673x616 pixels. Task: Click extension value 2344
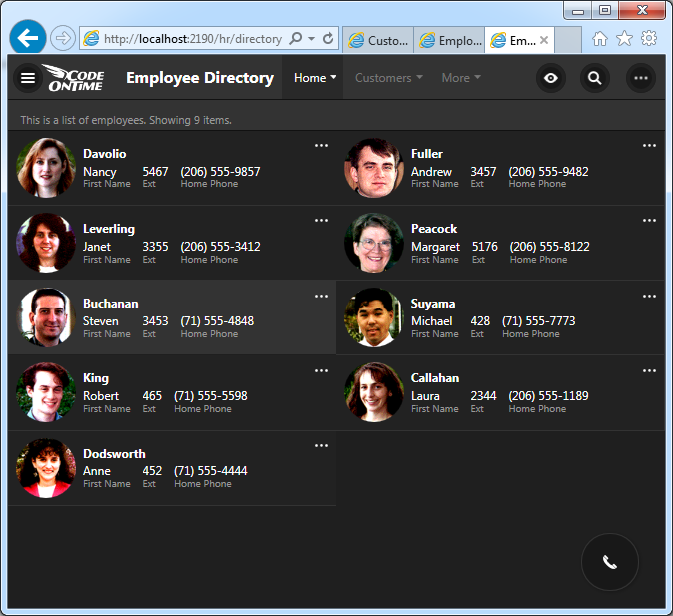tap(483, 396)
